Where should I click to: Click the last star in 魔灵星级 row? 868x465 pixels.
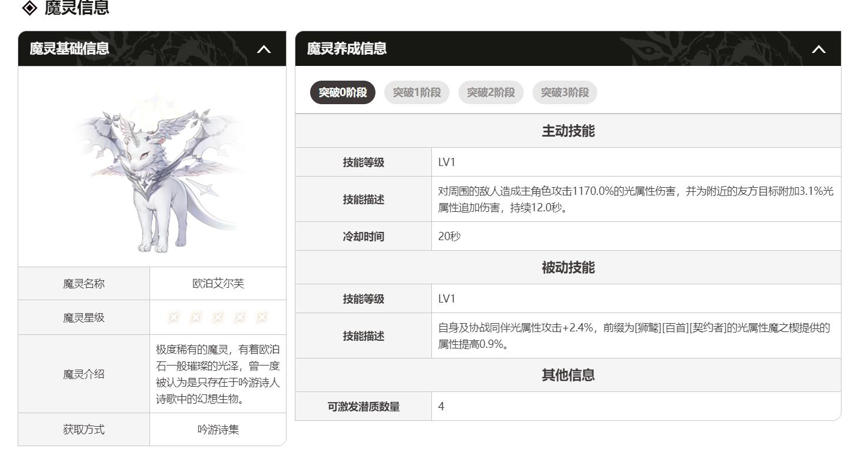point(262,317)
